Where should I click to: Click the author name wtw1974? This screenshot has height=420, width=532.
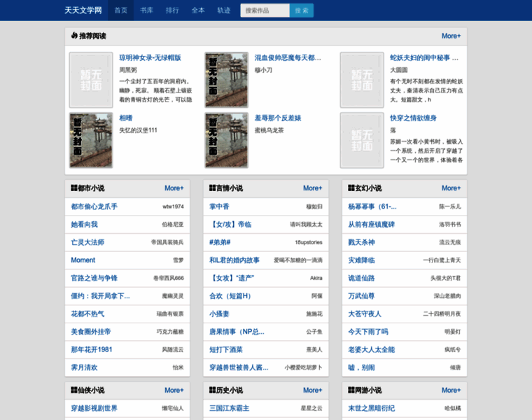click(173, 206)
